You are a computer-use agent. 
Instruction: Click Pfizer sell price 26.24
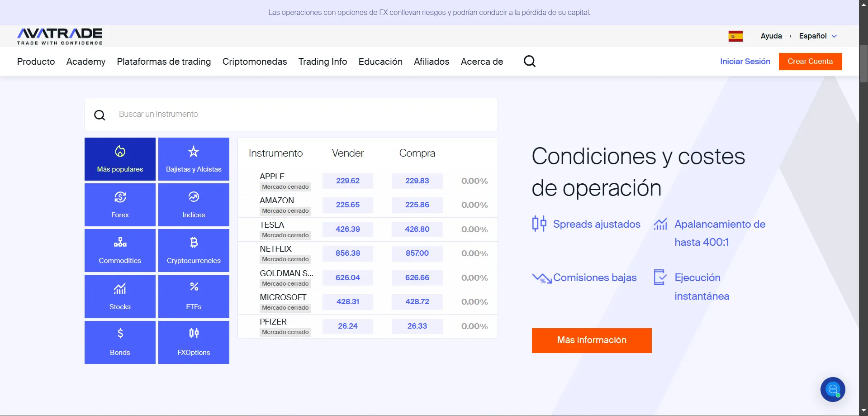348,326
